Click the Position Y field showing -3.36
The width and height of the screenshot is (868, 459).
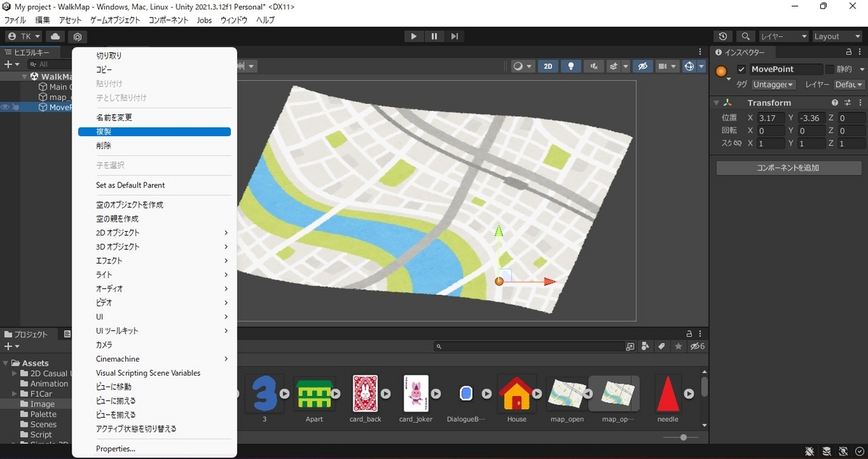[812, 118]
